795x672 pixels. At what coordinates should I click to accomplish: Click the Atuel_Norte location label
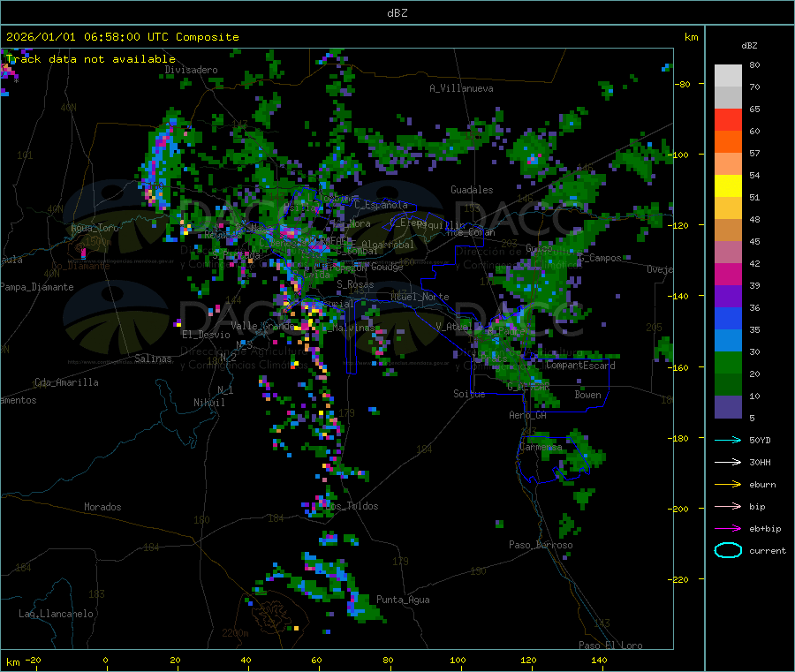[x=420, y=297]
